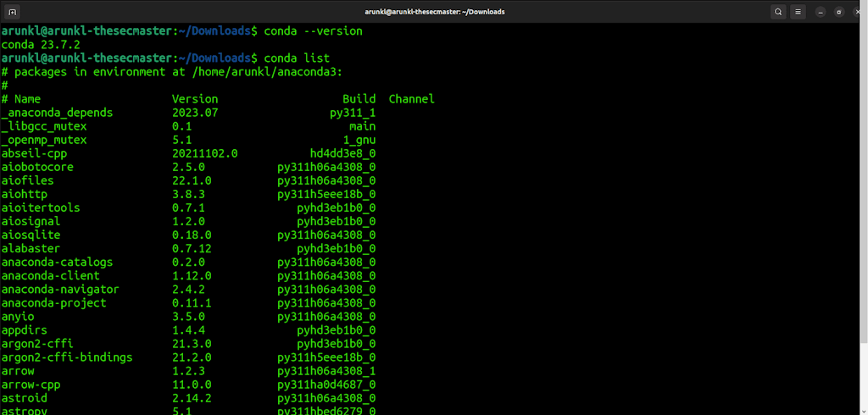Image resolution: width=868 pixels, height=415 pixels.
Task: Click version 0.18.0
Action: (x=192, y=235)
